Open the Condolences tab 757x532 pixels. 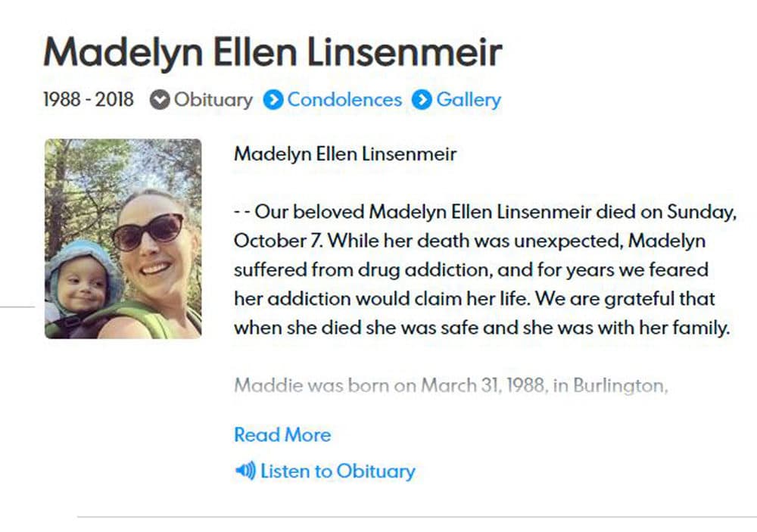pyautogui.click(x=344, y=100)
